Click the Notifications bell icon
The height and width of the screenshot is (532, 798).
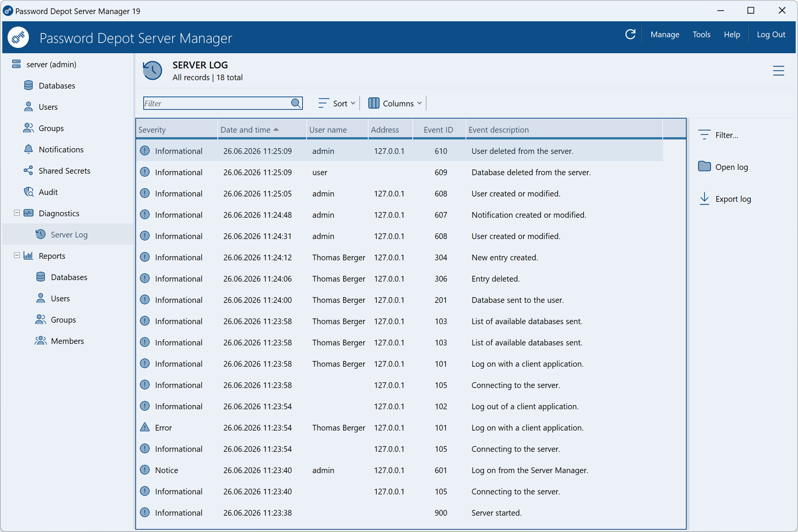coord(28,149)
